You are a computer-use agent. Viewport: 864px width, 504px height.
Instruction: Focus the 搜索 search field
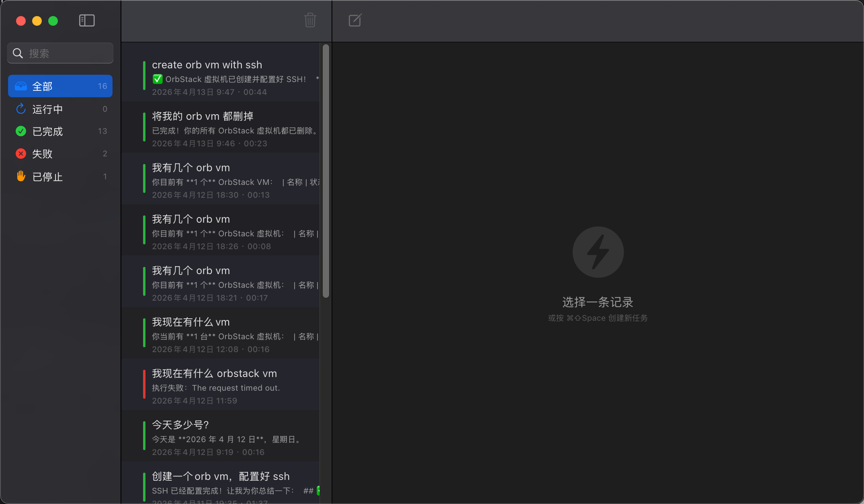[x=60, y=53]
